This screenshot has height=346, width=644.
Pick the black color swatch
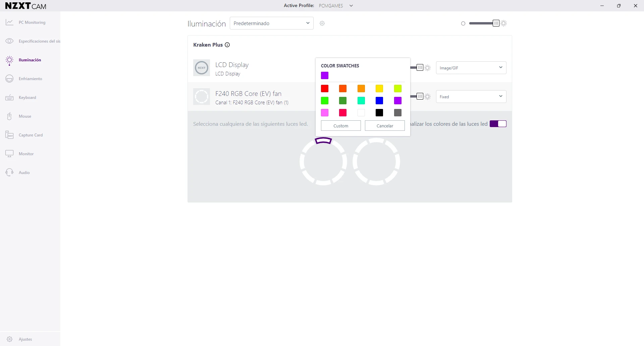[x=379, y=113]
